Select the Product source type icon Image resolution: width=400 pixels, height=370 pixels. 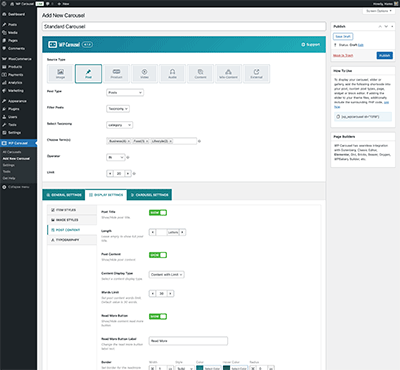coord(116,74)
